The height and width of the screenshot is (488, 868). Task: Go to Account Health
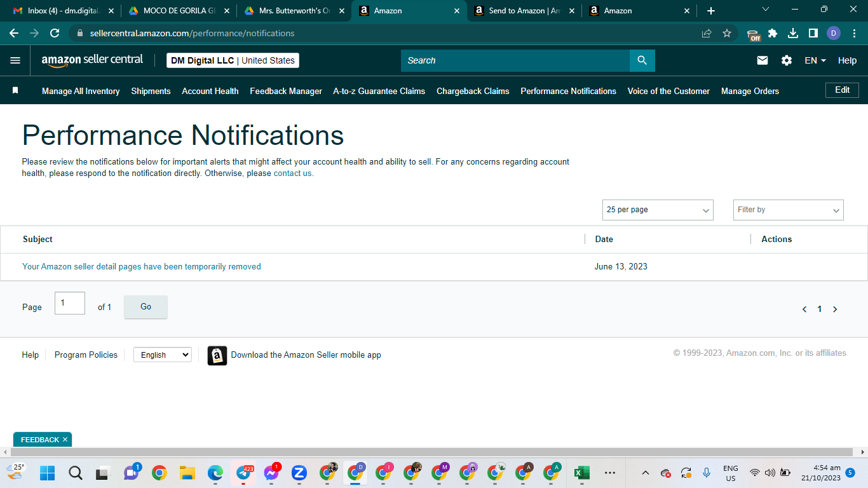pyautogui.click(x=210, y=91)
